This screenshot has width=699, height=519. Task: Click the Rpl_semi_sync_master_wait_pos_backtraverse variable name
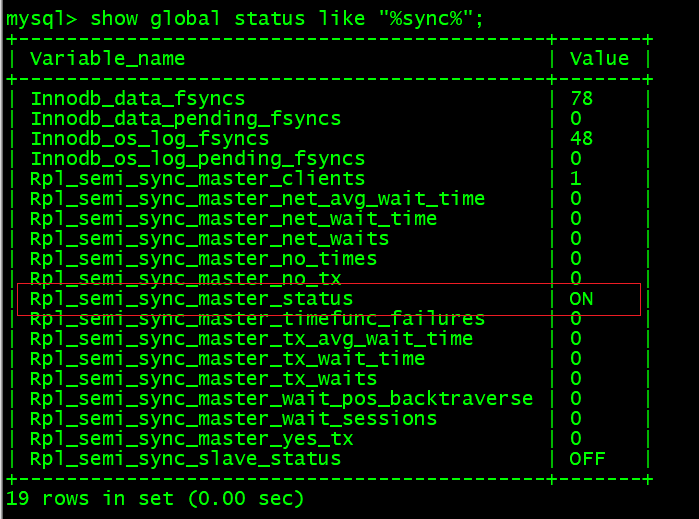(x=281, y=399)
